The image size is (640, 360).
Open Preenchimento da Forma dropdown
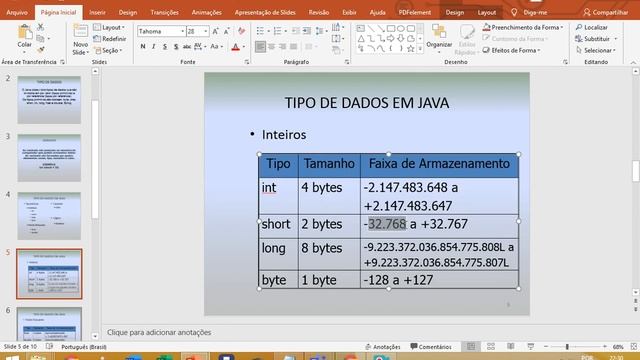pos(523,27)
